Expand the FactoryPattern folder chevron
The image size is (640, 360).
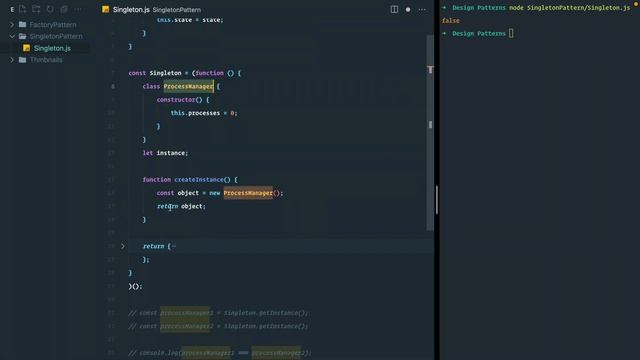(x=12, y=24)
